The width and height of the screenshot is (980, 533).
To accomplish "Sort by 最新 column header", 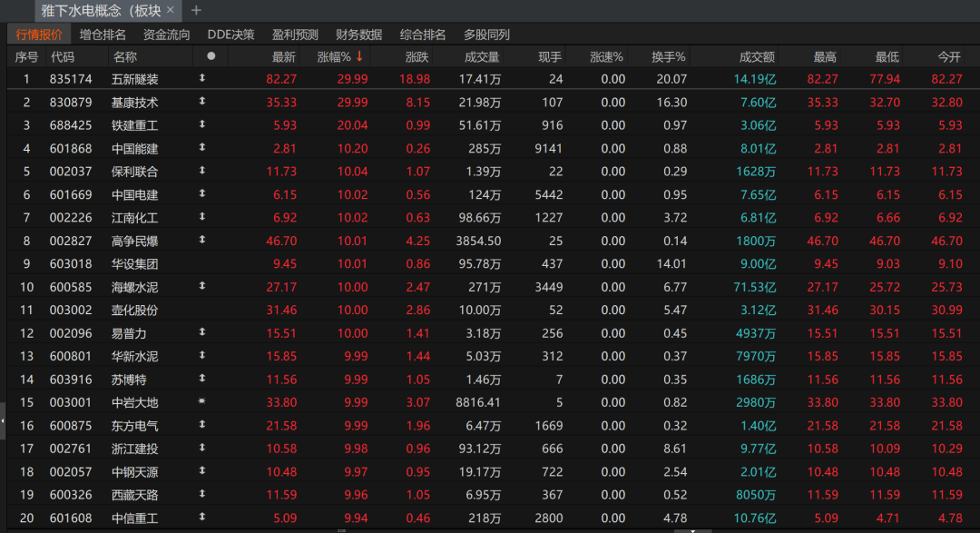I will 283,57.
